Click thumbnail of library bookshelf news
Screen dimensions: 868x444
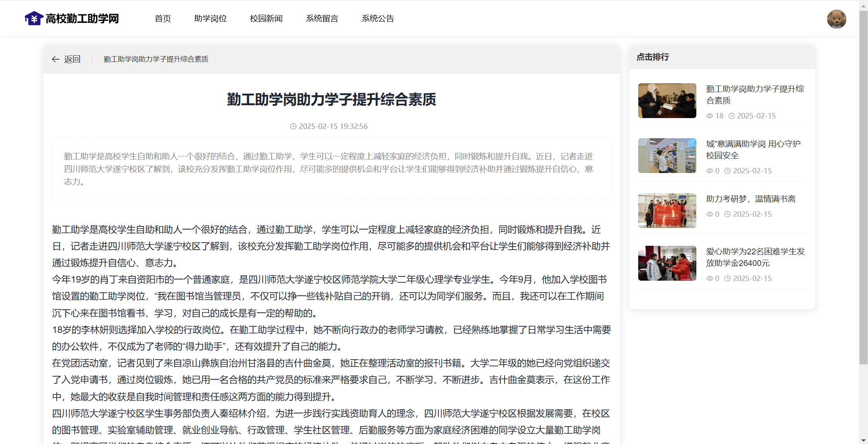(x=667, y=156)
